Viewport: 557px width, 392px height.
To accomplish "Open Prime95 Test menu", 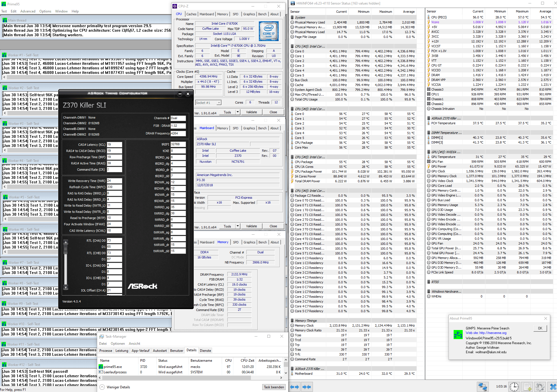I will click(x=4, y=11).
